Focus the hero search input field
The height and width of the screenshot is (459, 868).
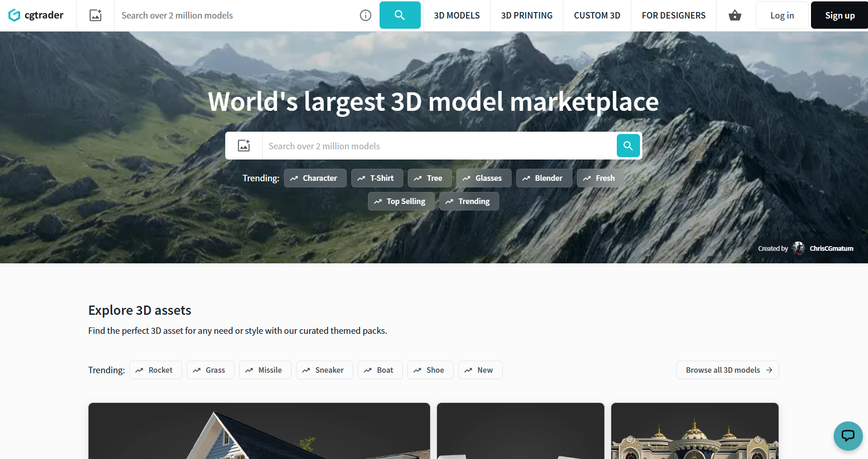coord(439,146)
